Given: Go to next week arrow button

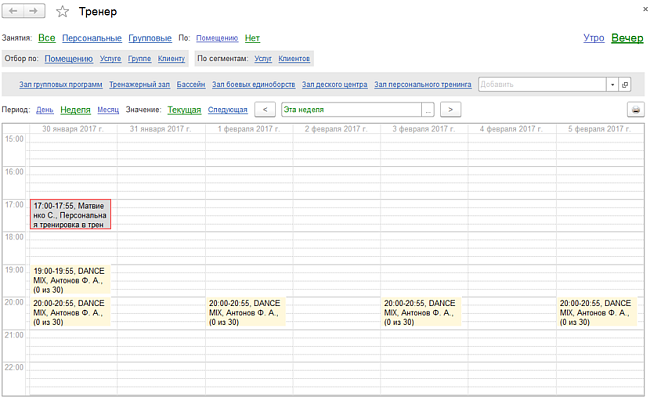Looking at the screenshot, I should [450, 110].
